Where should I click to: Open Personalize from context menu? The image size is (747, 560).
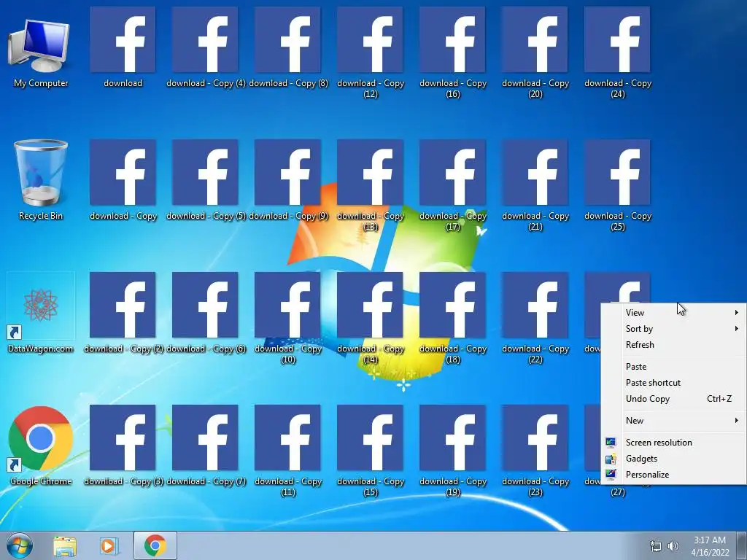(x=673, y=475)
